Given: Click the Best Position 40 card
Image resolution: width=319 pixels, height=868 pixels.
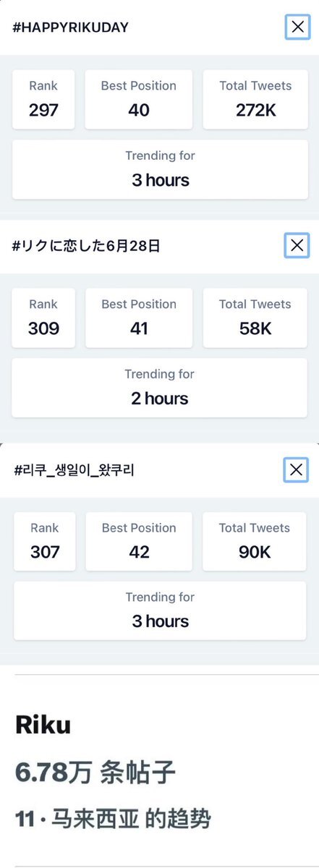Looking at the screenshot, I should [x=139, y=100].
